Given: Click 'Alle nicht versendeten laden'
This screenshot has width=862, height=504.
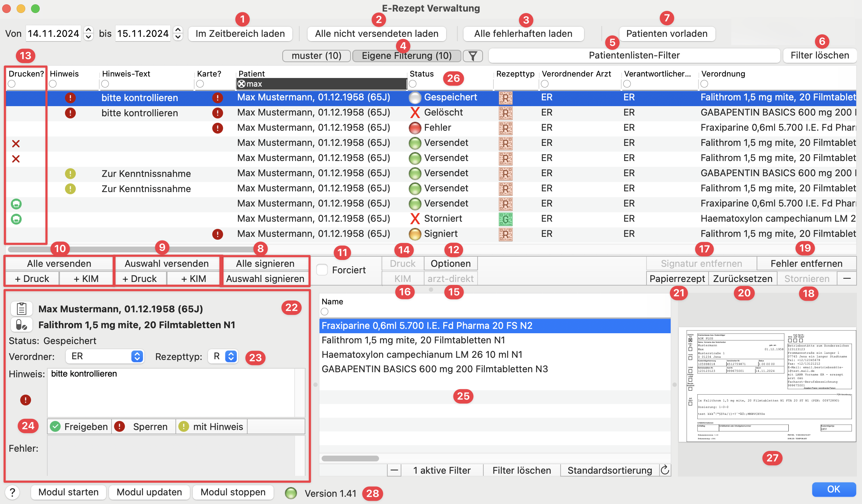Looking at the screenshot, I should (376, 34).
